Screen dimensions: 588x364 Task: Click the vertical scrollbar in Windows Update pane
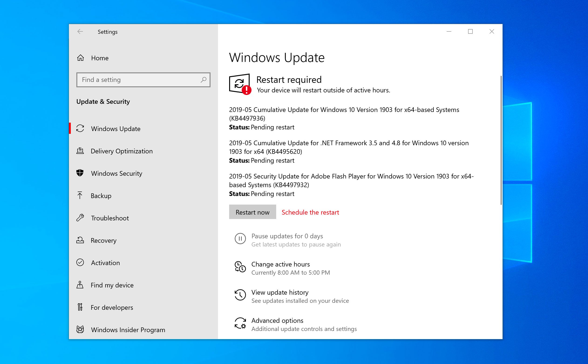pos(501,140)
